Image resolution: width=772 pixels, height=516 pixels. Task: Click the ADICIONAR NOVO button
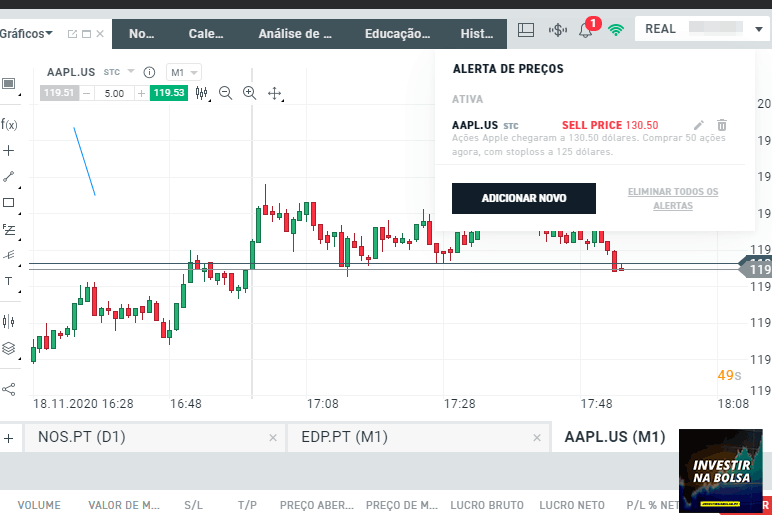pyautogui.click(x=524, y=198)
